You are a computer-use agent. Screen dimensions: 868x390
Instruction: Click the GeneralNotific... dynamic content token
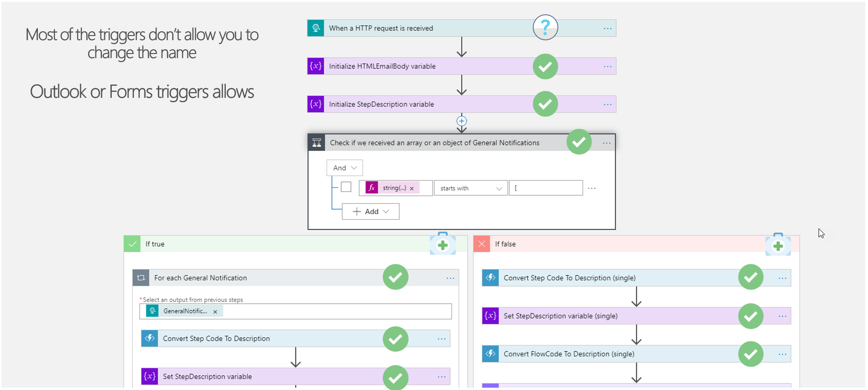click(x=185, y=311)
